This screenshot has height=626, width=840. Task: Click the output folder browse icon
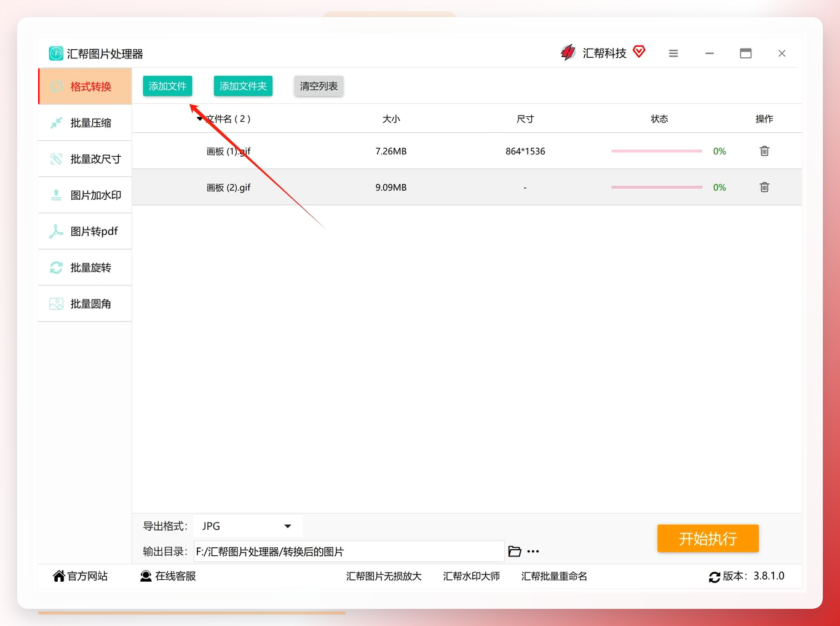(515, 552)
